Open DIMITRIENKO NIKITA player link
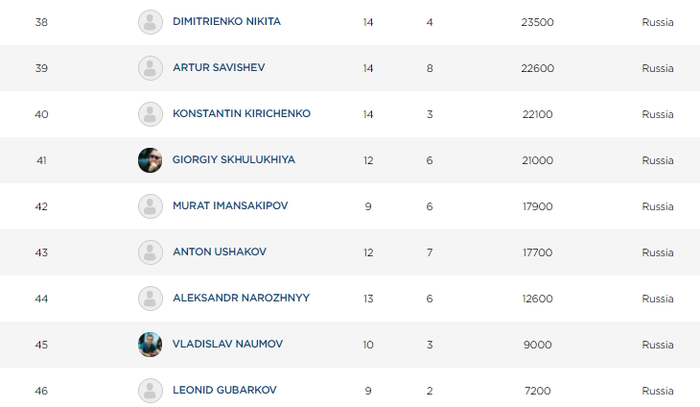The width and height of the screenshot is (700, 407). (x=226, y=22)
